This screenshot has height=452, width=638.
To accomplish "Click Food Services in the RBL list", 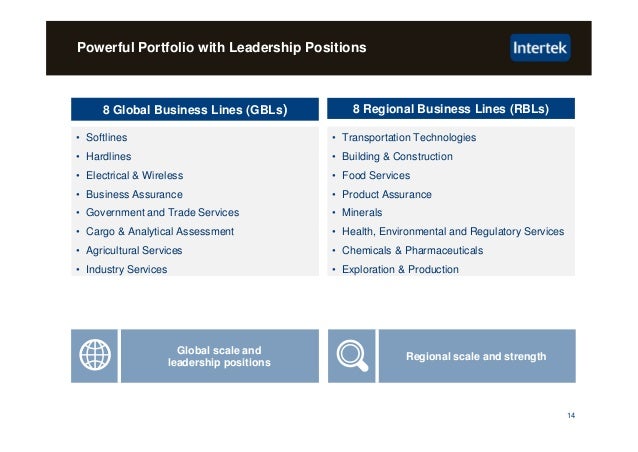I will pyautogui.click(x=376, y=175).
